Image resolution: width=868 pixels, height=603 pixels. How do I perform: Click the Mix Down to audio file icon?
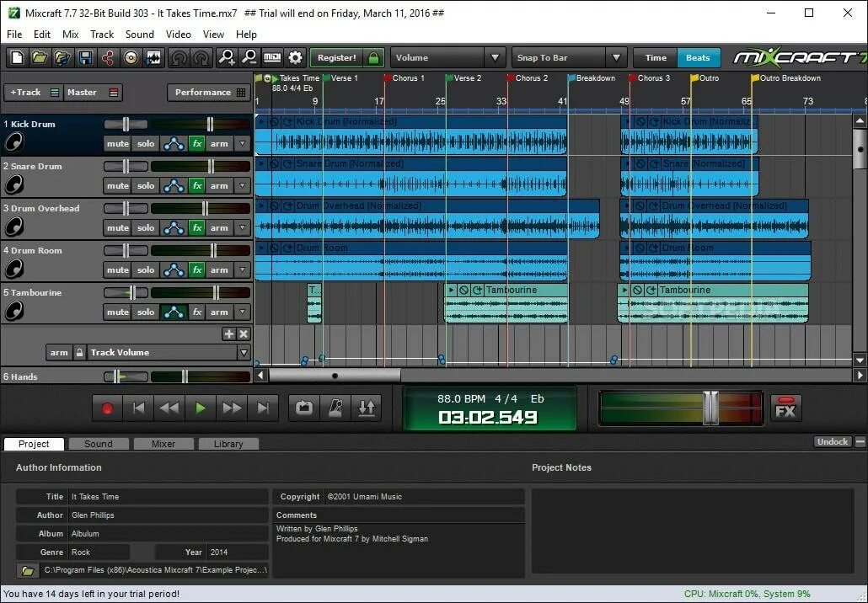[153, 57]
